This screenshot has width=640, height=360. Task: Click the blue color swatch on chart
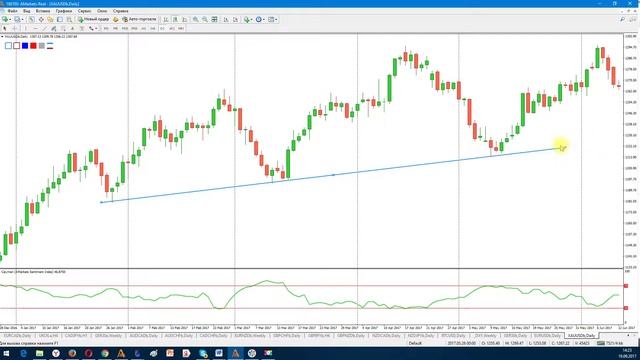click(x=25, y=46)
